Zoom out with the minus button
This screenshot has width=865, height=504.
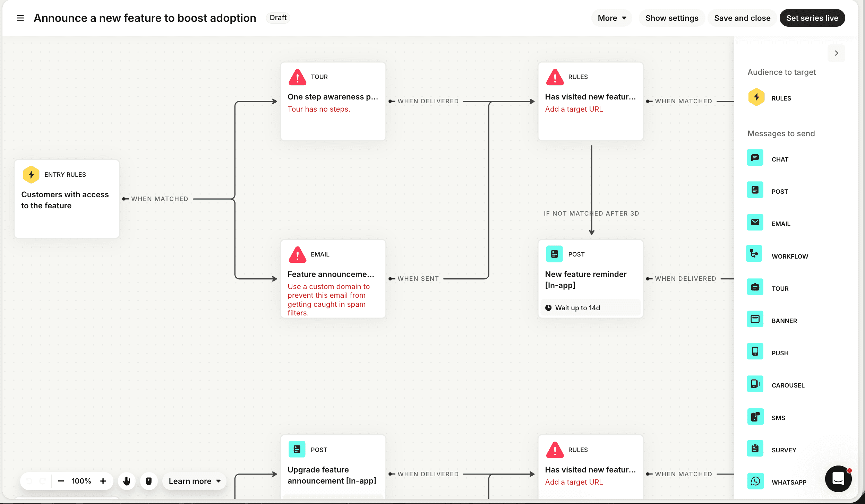coord(61,481)
